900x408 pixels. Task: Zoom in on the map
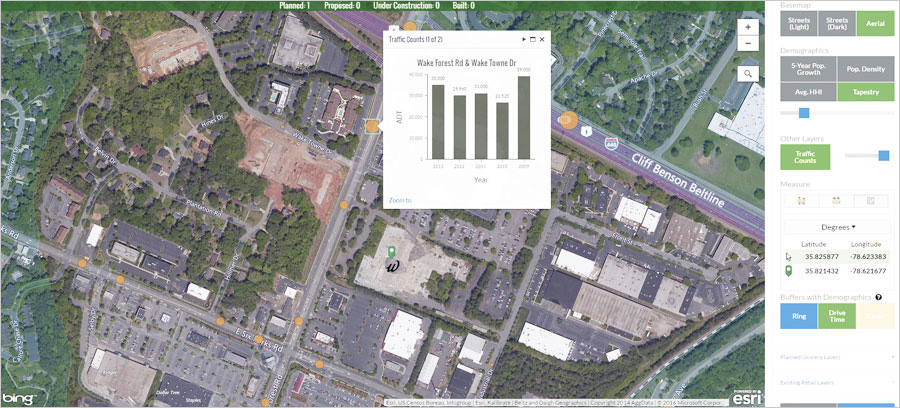pyautogui.click(x=748, y=27)
